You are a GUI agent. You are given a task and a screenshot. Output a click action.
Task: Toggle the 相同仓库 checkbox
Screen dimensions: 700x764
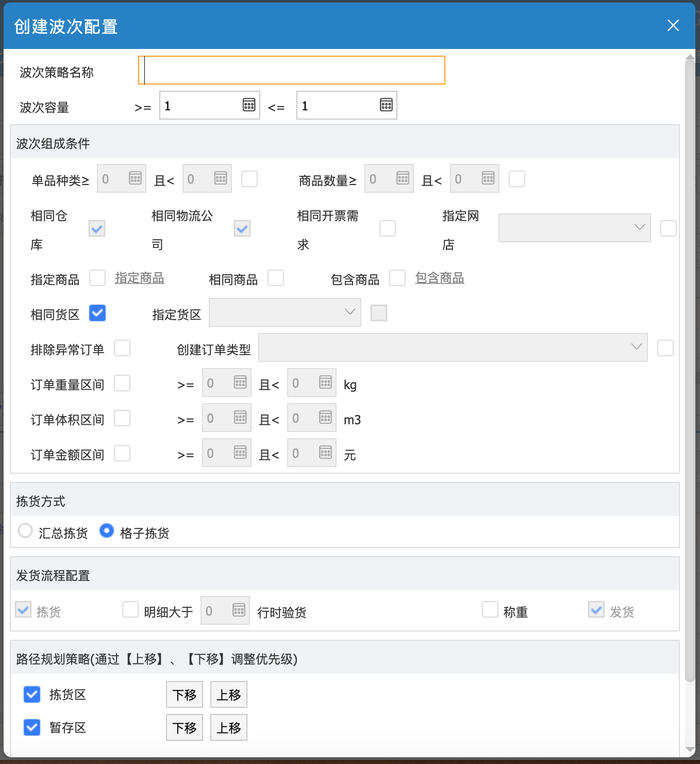[x=97, y=228]
